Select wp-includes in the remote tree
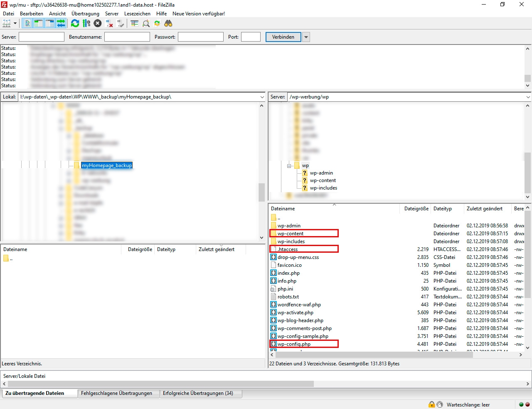This screenshot has width=532, height=409. tap(323, 188)
